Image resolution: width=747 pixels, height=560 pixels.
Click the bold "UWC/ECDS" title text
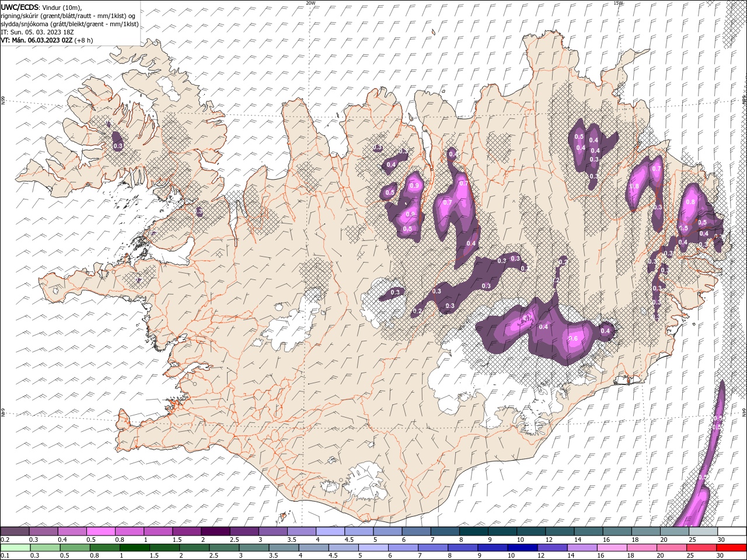tap(20, 6)
